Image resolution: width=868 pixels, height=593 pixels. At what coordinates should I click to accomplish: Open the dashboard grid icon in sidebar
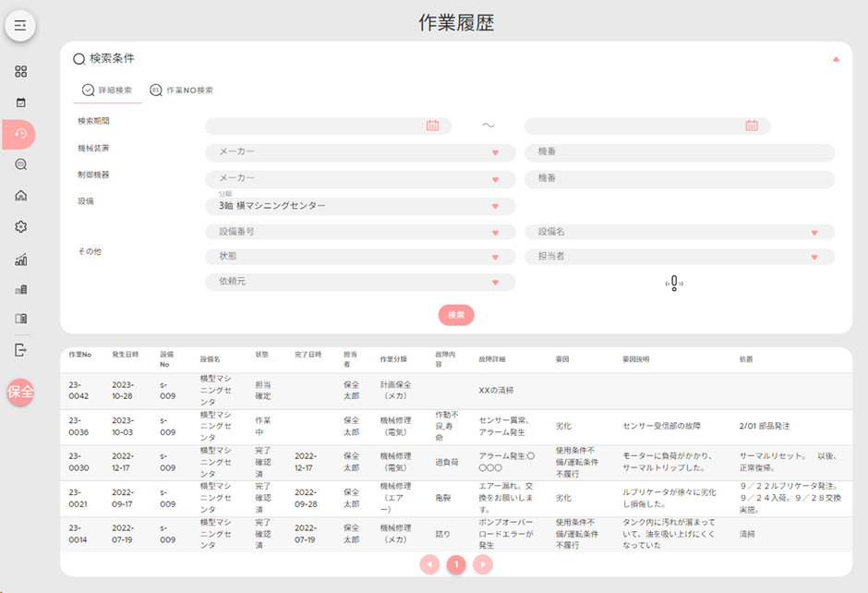tap(20, 71)
